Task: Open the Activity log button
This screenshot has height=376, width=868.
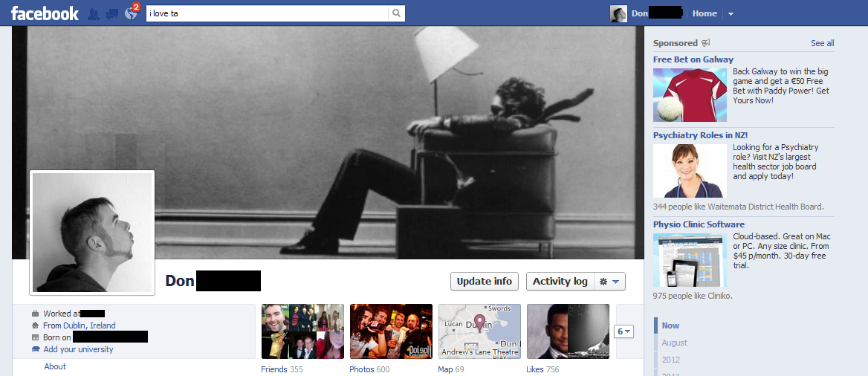Action: [560, 282]
